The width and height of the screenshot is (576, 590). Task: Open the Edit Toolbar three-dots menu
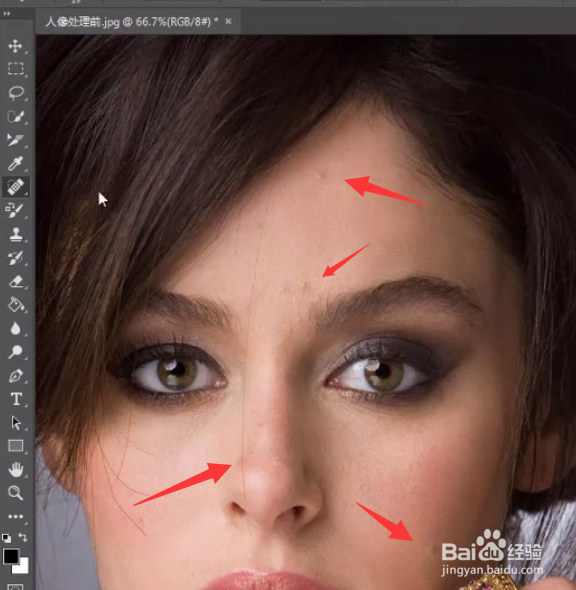15,516
